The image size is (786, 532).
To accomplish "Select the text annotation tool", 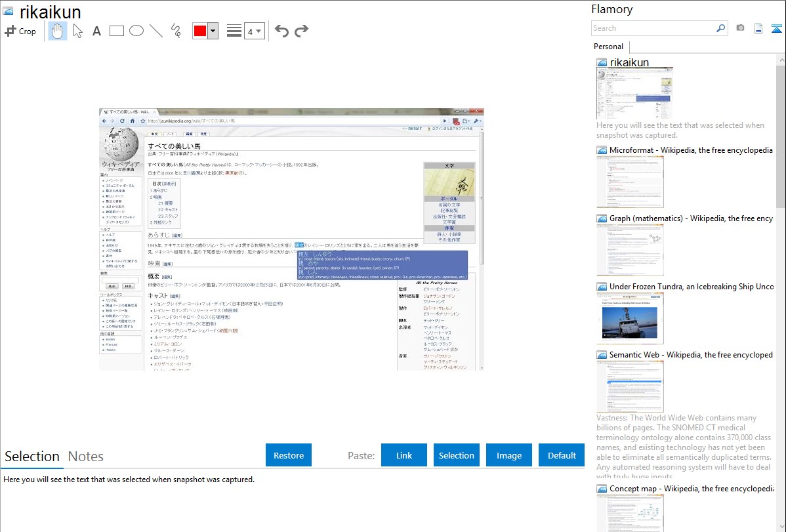I will (x=96, y=31).
